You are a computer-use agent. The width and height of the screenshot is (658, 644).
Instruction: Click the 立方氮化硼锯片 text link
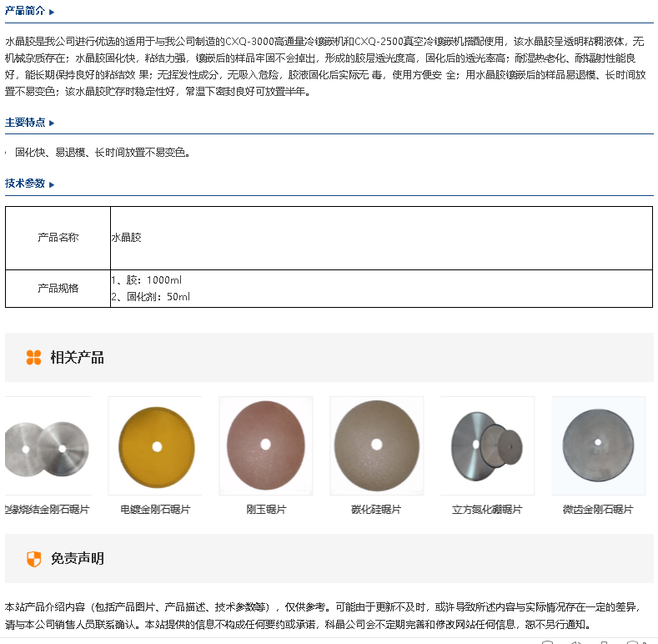click(x=487, y=510)
